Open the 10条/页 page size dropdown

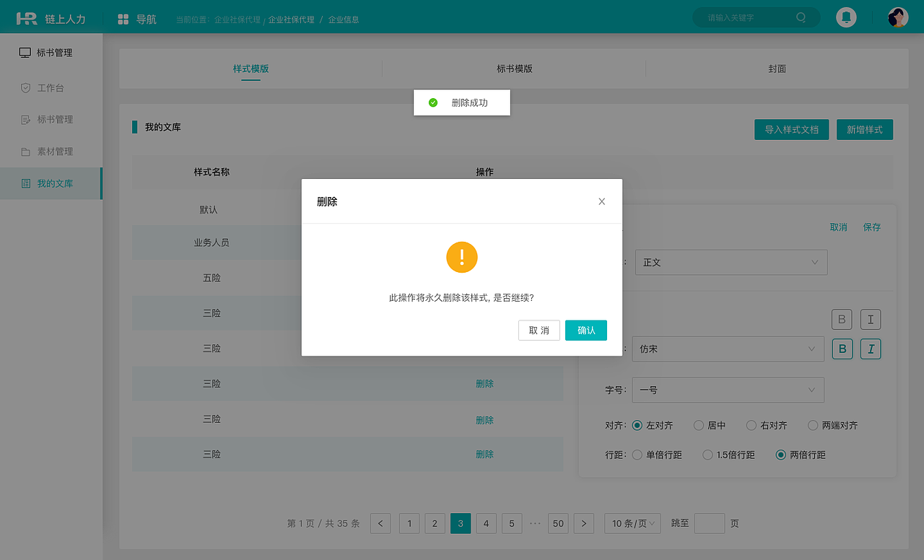pos(632,523)
